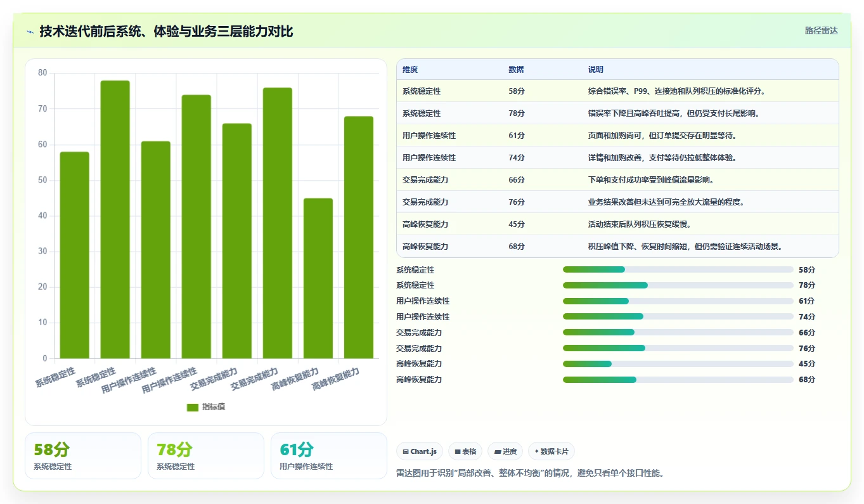Screen dimensions: 864x504
Task: Click the 58分 progress bar
Action: [x=678, y=269]
